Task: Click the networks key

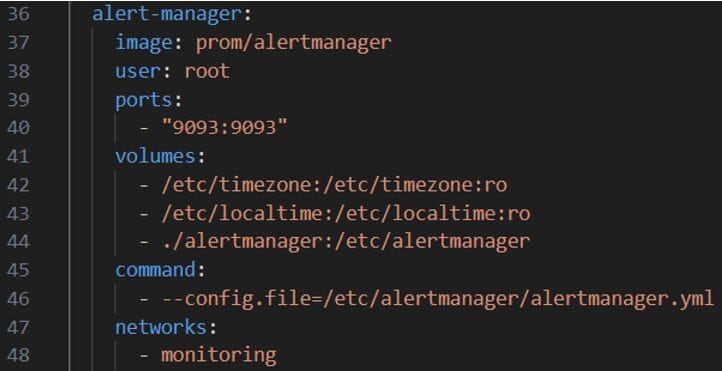Action: [x=160, y=327]
